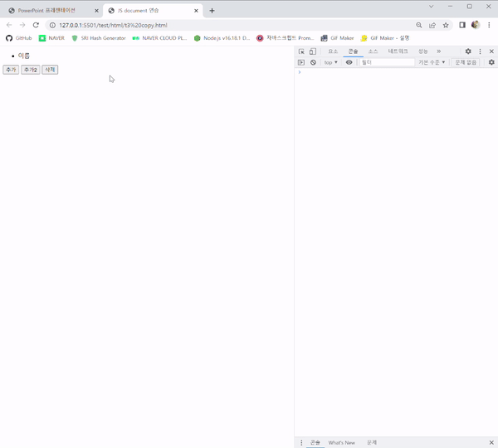Close the DevTools bottom drawer
The image size is (498, 448).
pos(491,442)
